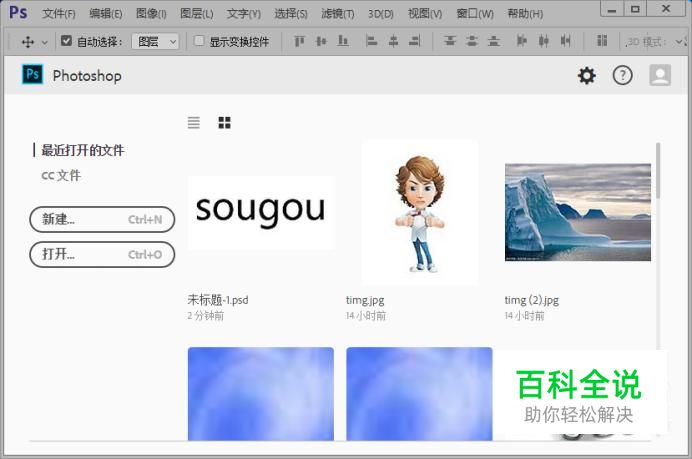Click the Auto-align layers icon

[x=602, y=41]
